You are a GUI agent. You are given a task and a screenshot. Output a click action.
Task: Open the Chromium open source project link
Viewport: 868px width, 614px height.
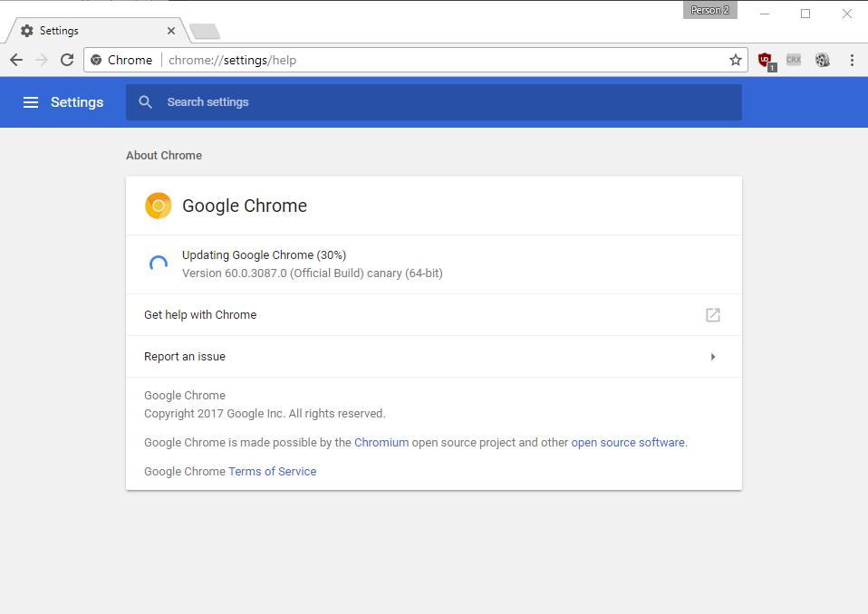click(381, 442)
